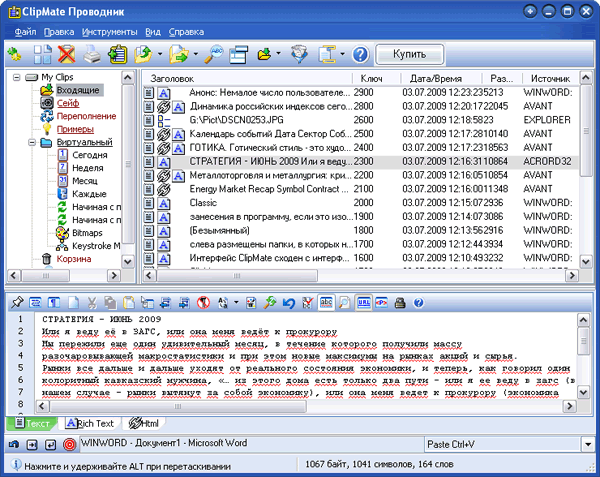Click the printer icon in editor toolbar
600x477 pixels.
pos(400,303)
